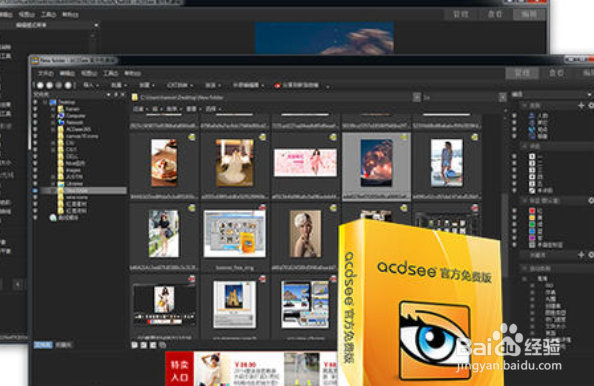This screenshot has width=594, height=386.
Task: Click the View mode button in the front window
Action: (x=557, y=73)
